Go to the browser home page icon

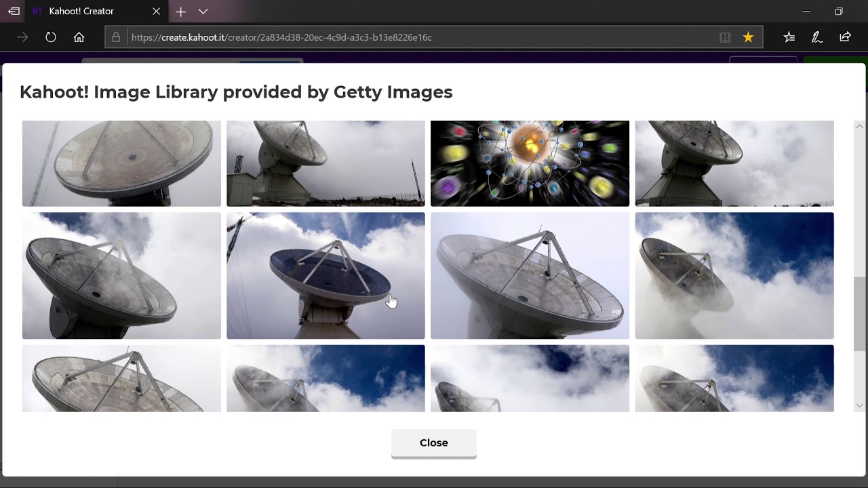click(79, 37)
